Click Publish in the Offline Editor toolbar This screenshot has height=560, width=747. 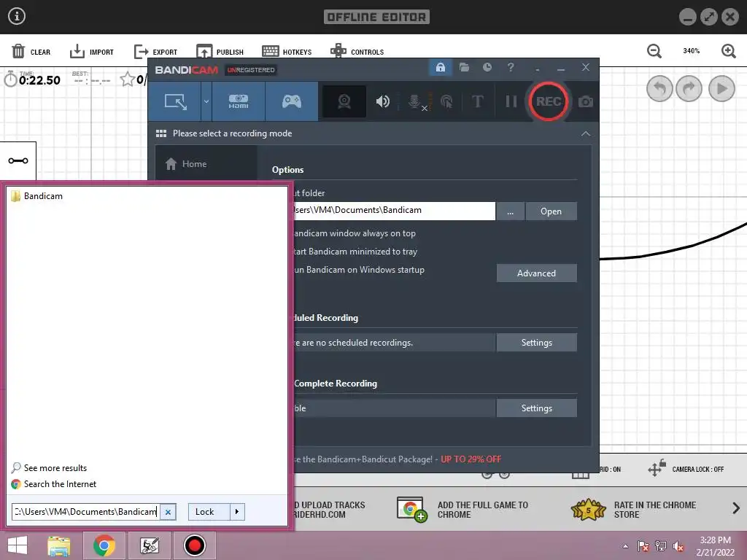220,52
